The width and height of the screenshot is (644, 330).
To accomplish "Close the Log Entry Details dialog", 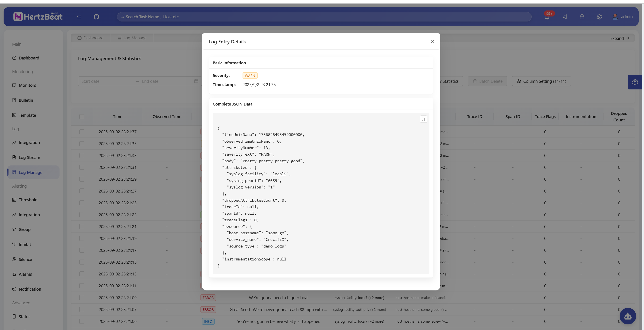I will [432, 42].
